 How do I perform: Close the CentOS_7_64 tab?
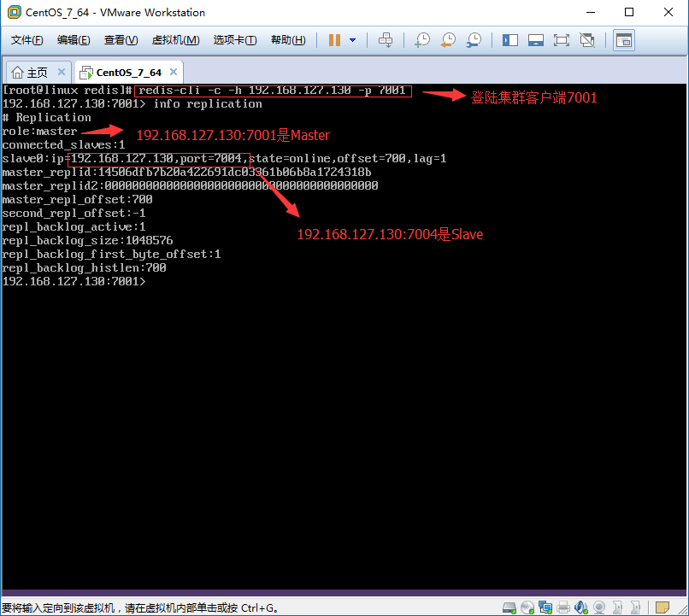pyautogui.click(x=174, y=72)
